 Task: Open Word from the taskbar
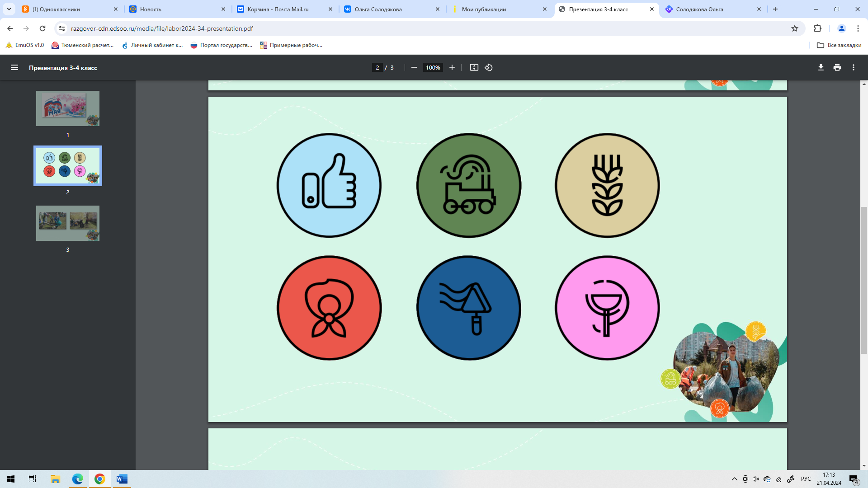(122, 479)
